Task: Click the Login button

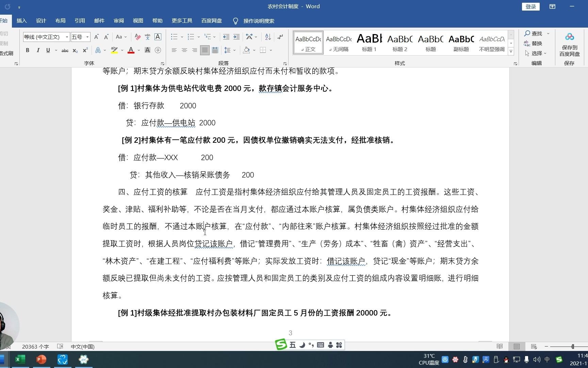Action: [530, 6]
